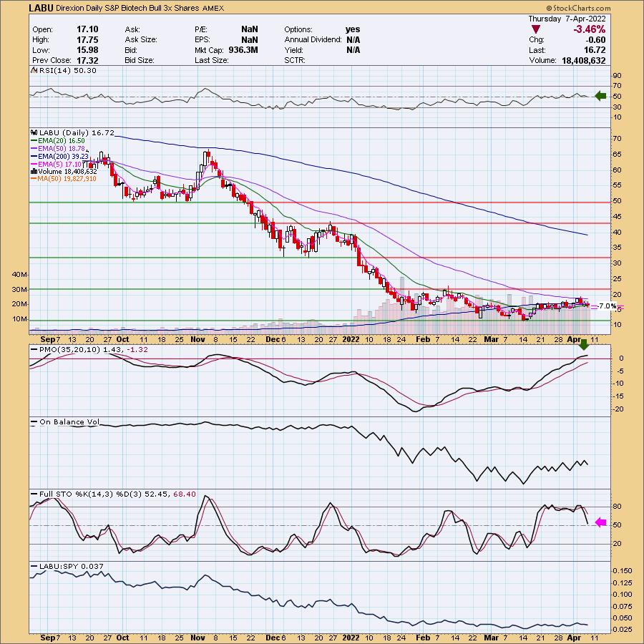The width and height of the screenshot is (644, 644).
Task: Select the fund name Direxion Daily S&P Biotech Bull 3x Shares
Action: coord(128,8)
